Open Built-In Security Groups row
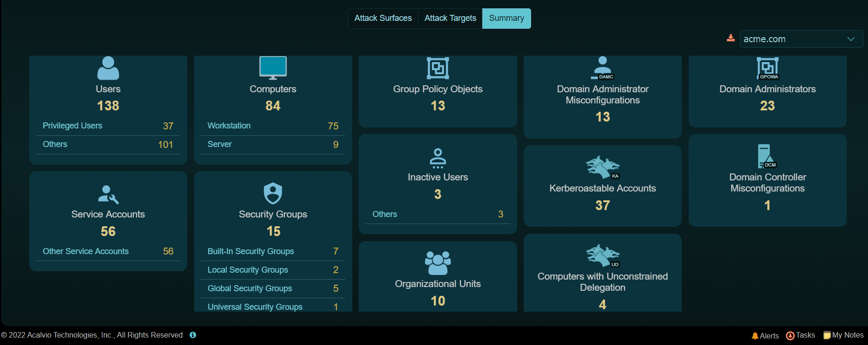 coord(272,251)
